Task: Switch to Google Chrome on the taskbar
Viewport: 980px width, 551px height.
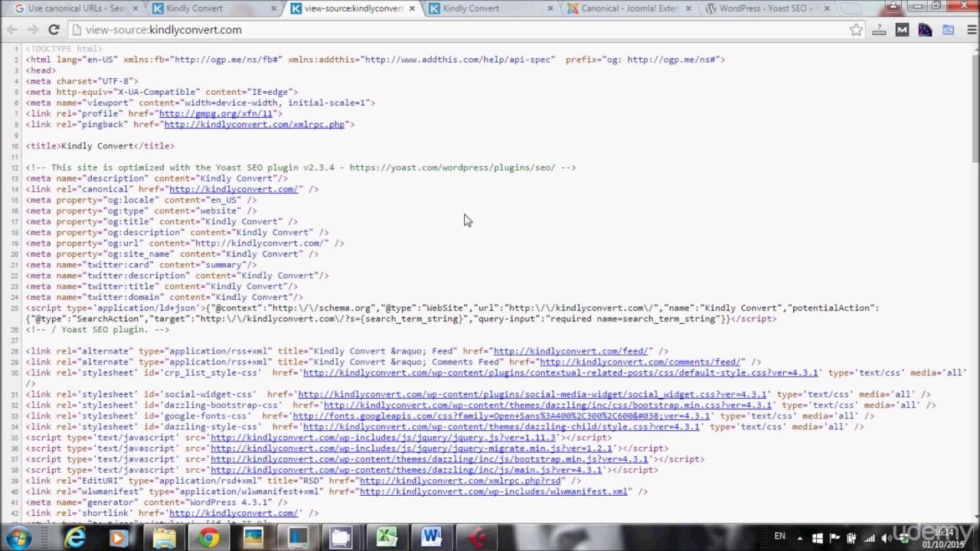Action: pos(208,538)
